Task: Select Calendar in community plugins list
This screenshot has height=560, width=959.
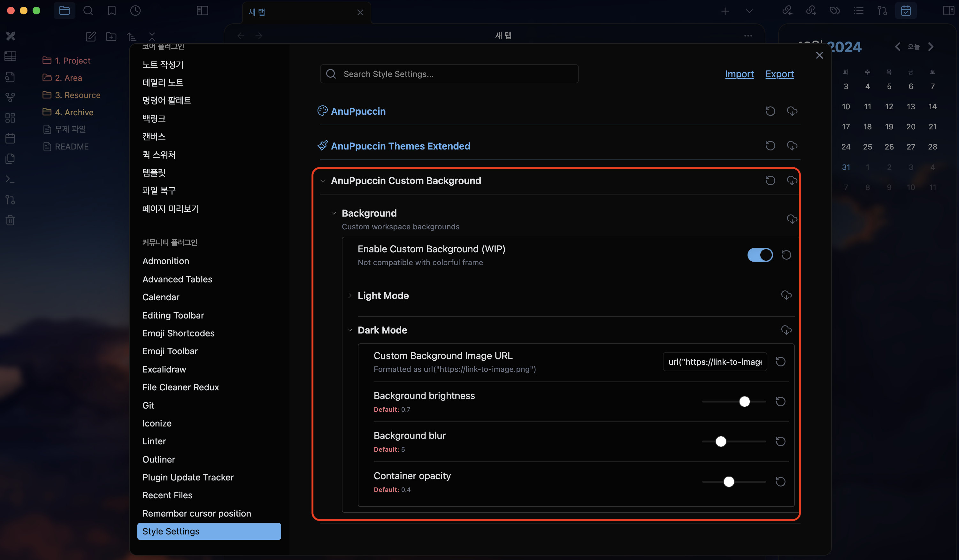Action: pos(161,297)
